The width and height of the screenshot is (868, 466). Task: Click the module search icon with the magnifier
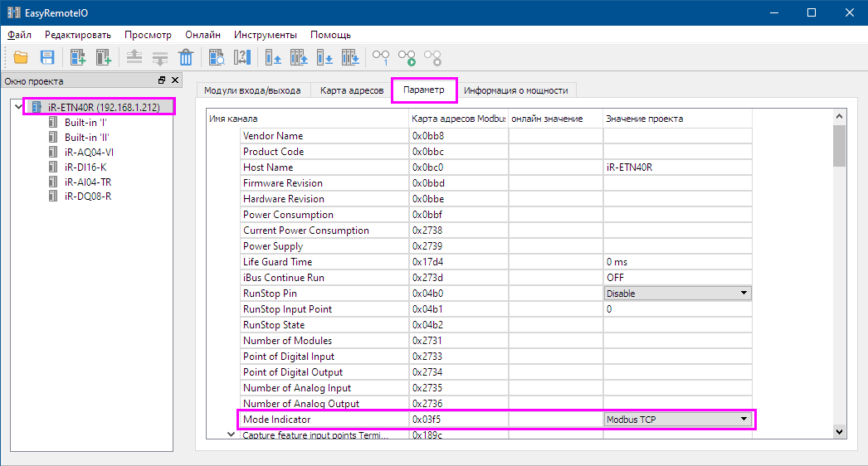[x=217, y=57]
